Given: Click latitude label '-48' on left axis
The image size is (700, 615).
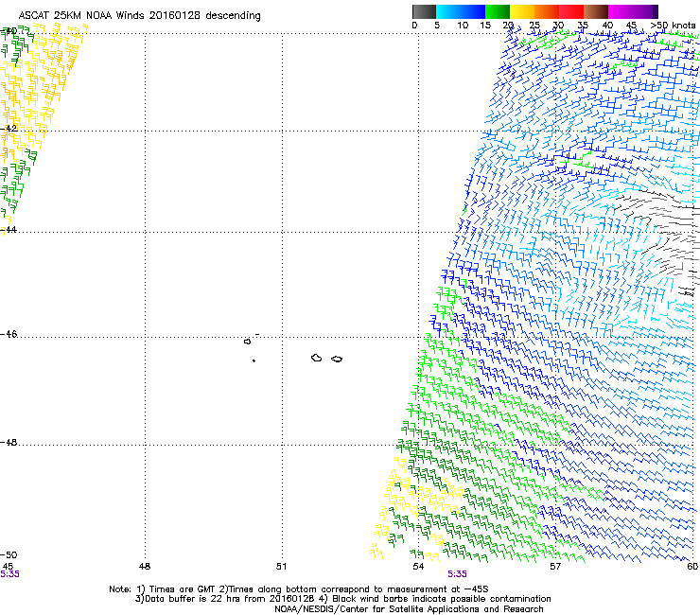Looking at the screenshot, I should (x=9, y=442).
